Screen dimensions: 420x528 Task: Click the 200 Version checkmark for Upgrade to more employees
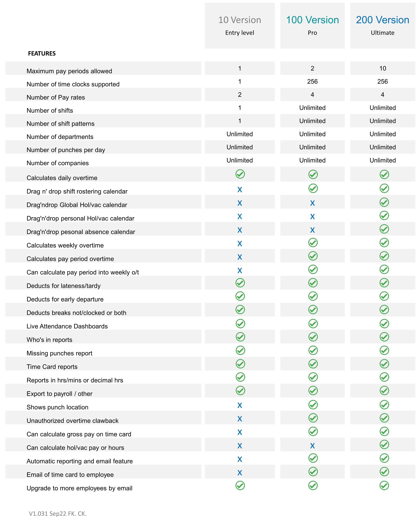click(x=384, y=485)
